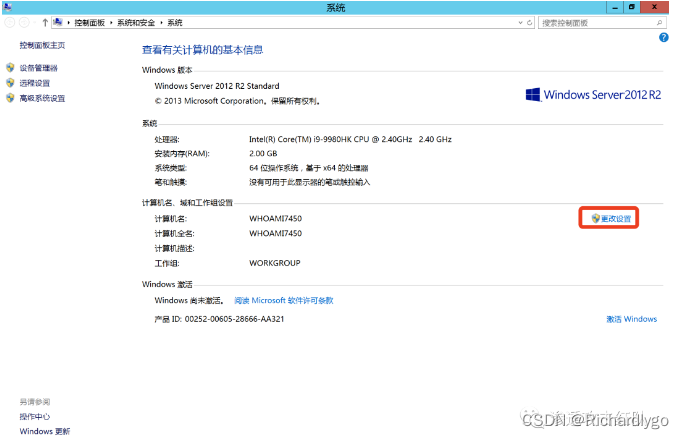Go to Control Panel Home
Viewport: 684px width, 439px height.
42,45
